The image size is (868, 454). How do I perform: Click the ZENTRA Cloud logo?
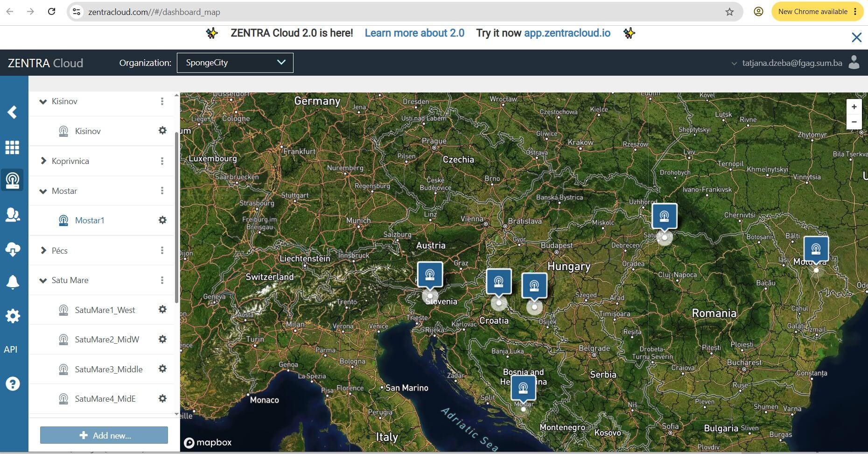pyautogui.click(x=45, y=63)
